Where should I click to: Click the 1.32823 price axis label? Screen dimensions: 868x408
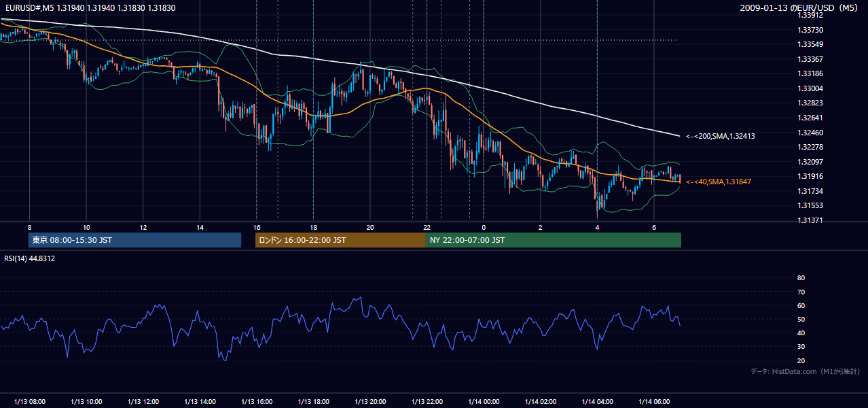[x=810, y=103]
